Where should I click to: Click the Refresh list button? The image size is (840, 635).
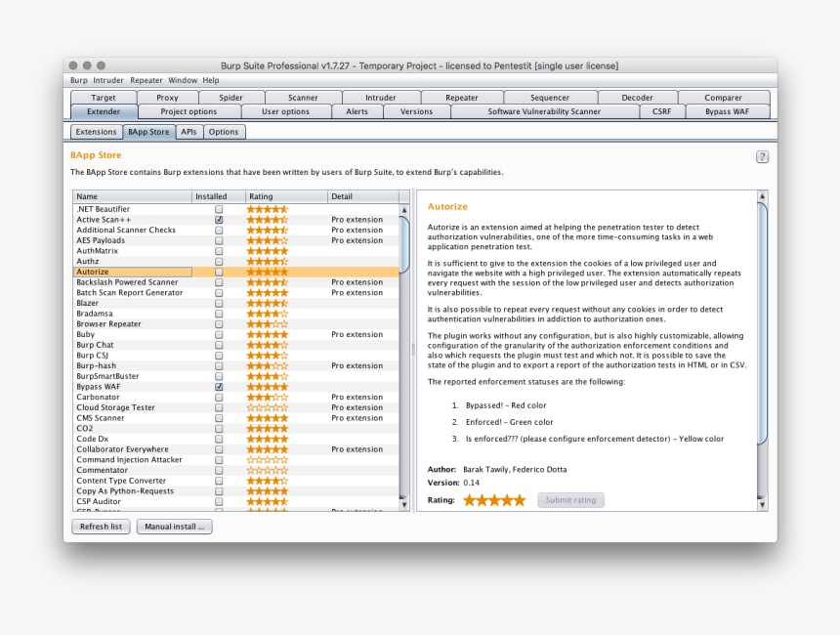tap(101, 526)
